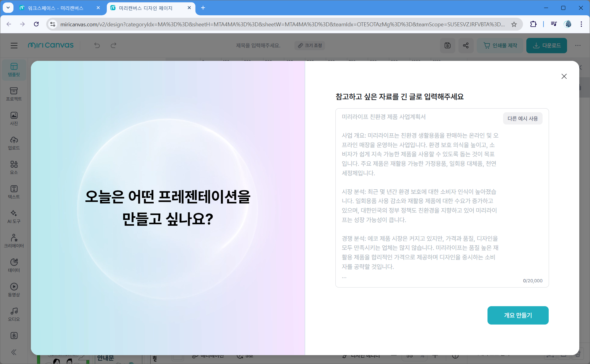Bookmark this page with star icon
Viewport: 590px width, 364px height.
[x=514, y=24]
